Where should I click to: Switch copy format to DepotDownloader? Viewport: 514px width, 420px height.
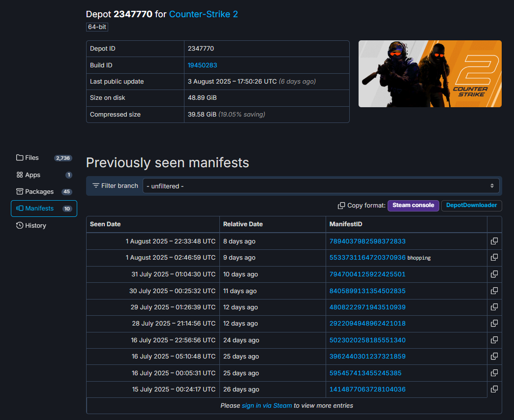[471, 206]
